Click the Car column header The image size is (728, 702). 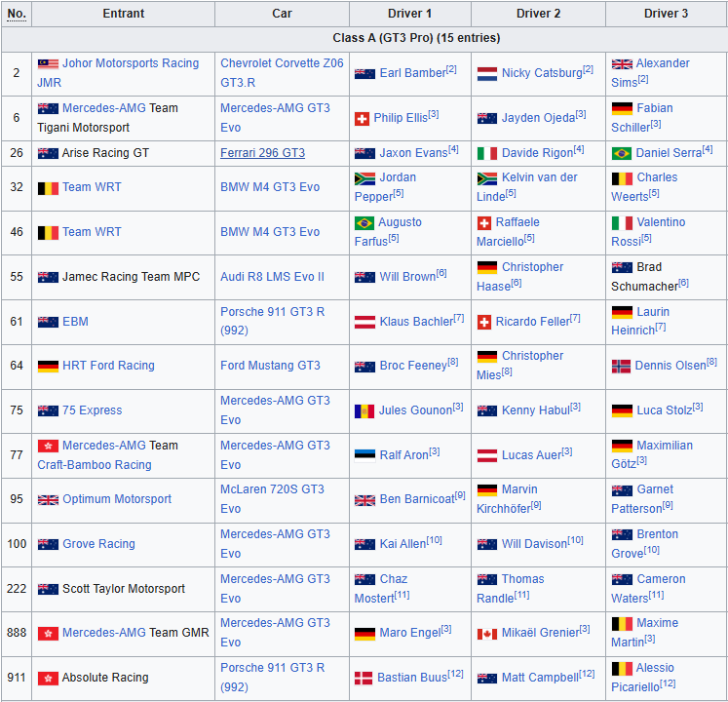pyautogui.click(x=282, y=14)
